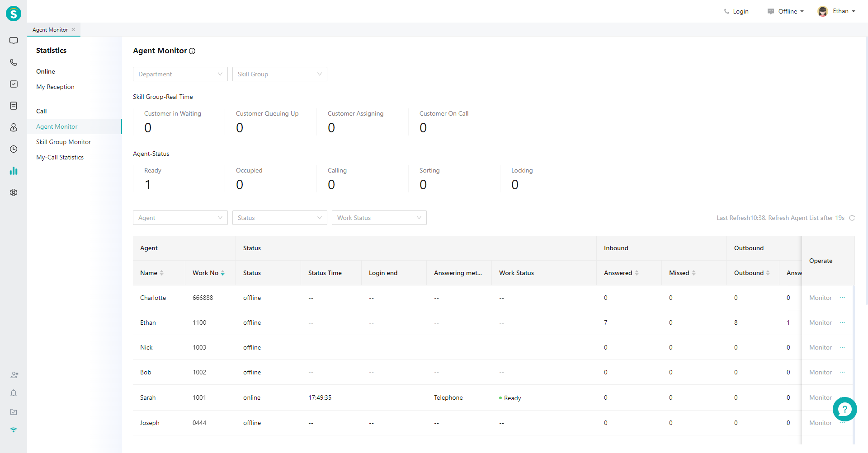The width and height of the screenshot is (868, 453).
Task: Open the help question mark bubble
Action: [844, 409]
